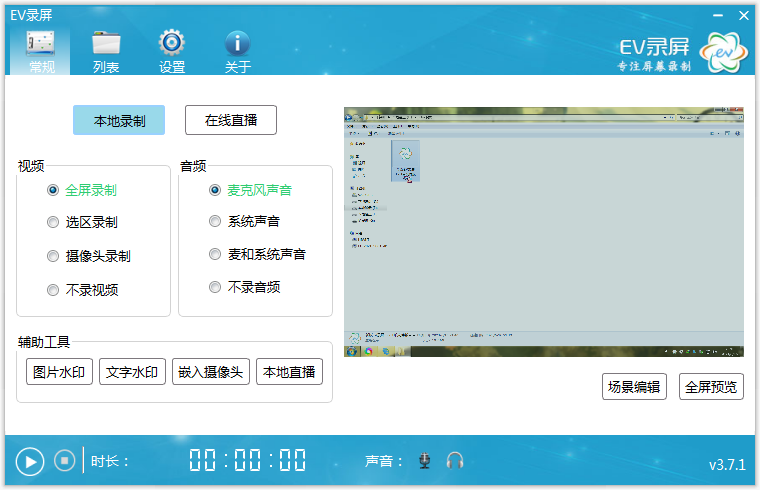
Task: Open the 文字水印 tool
Action: 132,372
